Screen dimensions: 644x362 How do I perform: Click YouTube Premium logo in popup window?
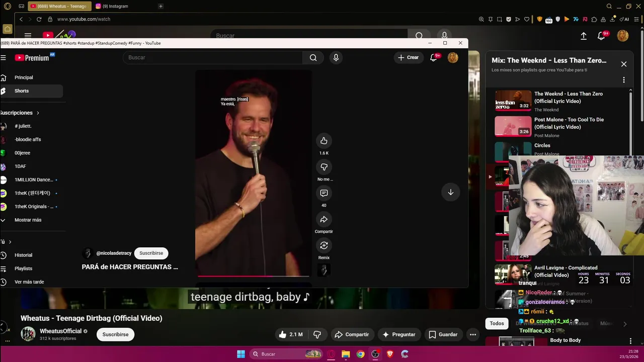click(x=34, y=57)
